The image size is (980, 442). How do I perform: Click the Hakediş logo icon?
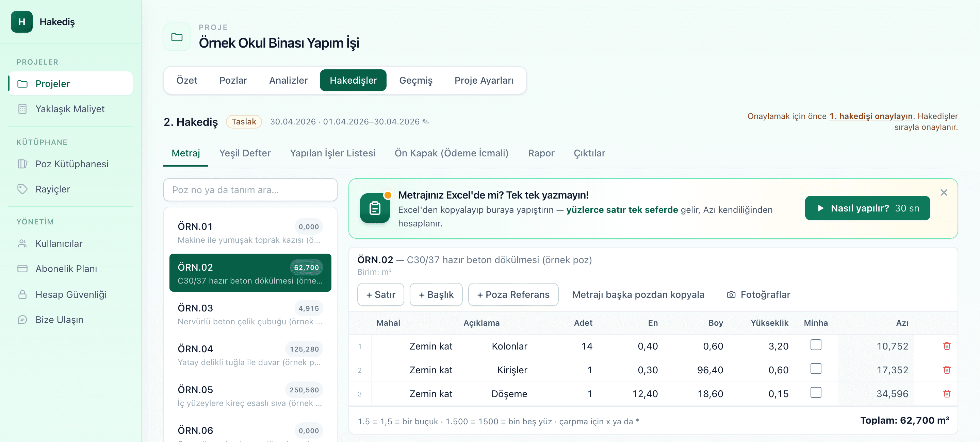coord(22,22)
